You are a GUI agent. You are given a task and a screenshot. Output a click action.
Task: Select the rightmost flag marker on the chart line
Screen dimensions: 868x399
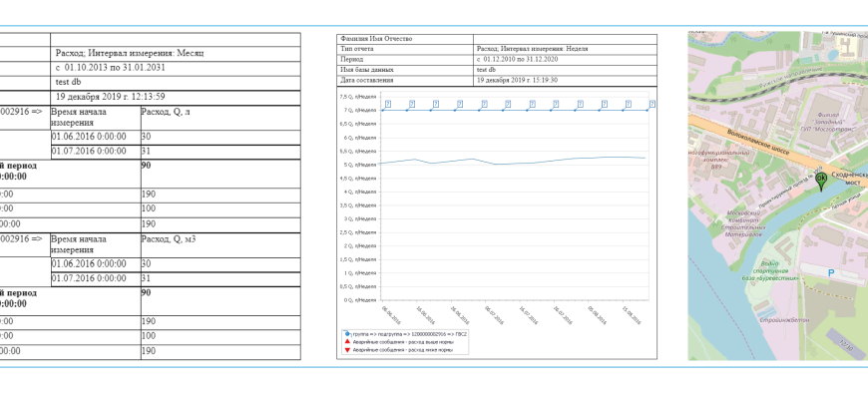coord(651,104)
